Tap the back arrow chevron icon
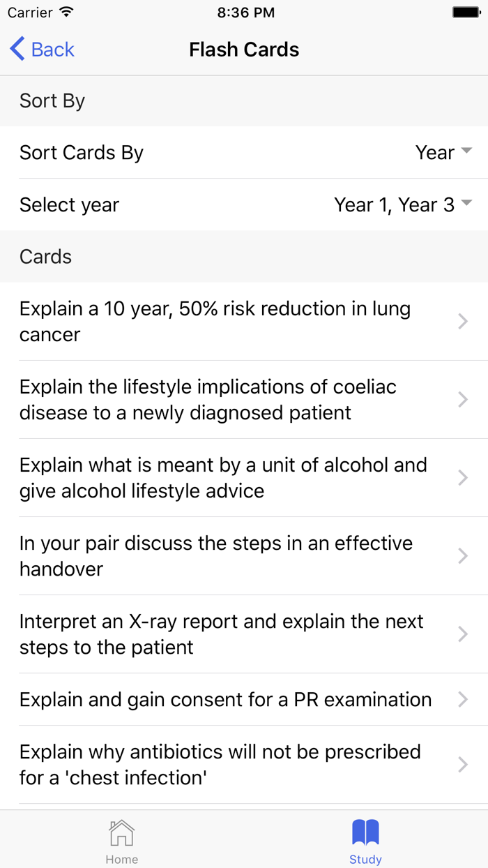The height and width of the screenshot is (868, 488). click(x=17, y=50)
